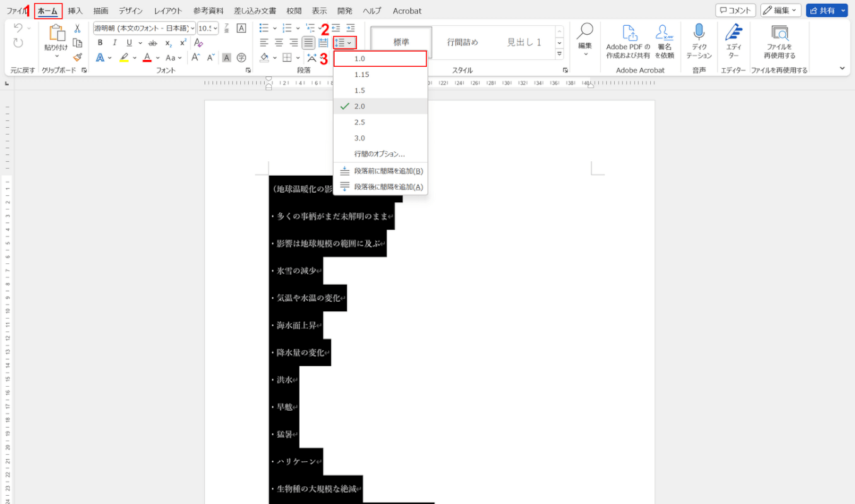Toggle Bold formatting
Image resolution: width=855 pixels, height=504 pixels.
pyautogui.click(x=100, y=43)
